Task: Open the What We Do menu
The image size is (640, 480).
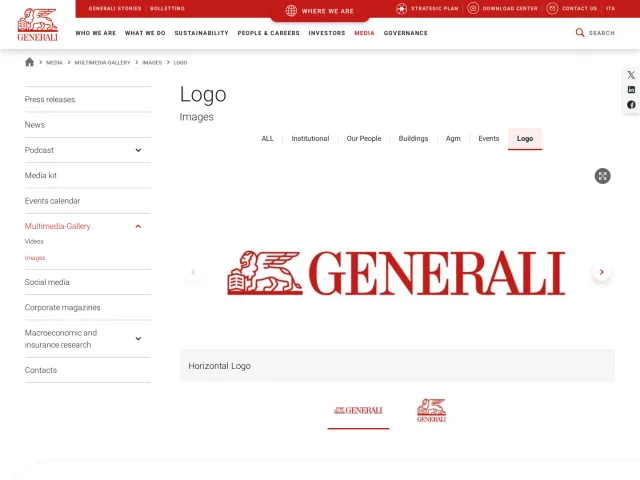Action: (145, 33)
